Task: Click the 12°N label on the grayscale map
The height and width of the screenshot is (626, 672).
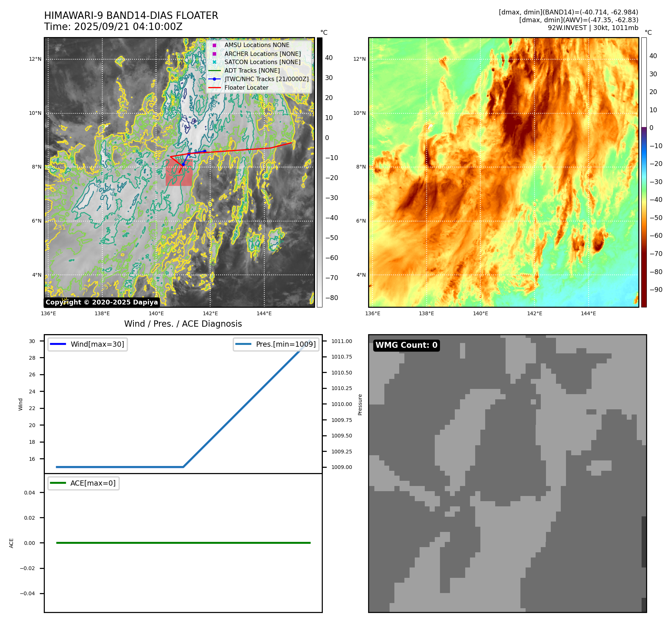Action: click(35, 59)
